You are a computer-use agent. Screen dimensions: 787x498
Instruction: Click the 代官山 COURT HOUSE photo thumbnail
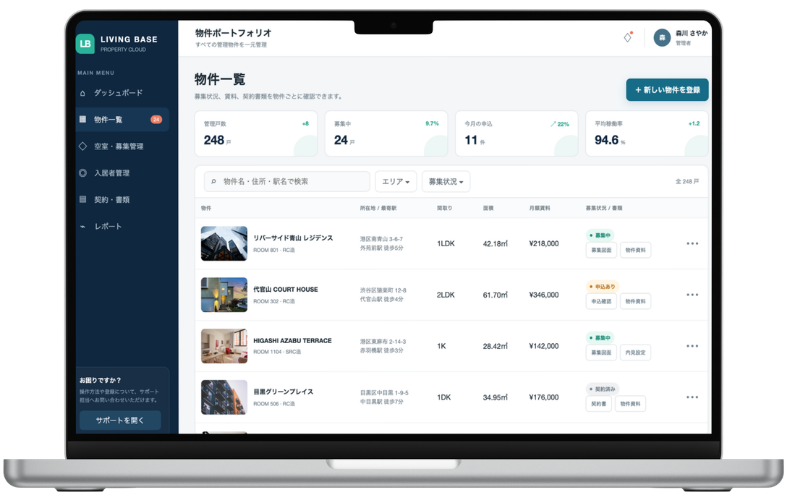tap(224, 295)
